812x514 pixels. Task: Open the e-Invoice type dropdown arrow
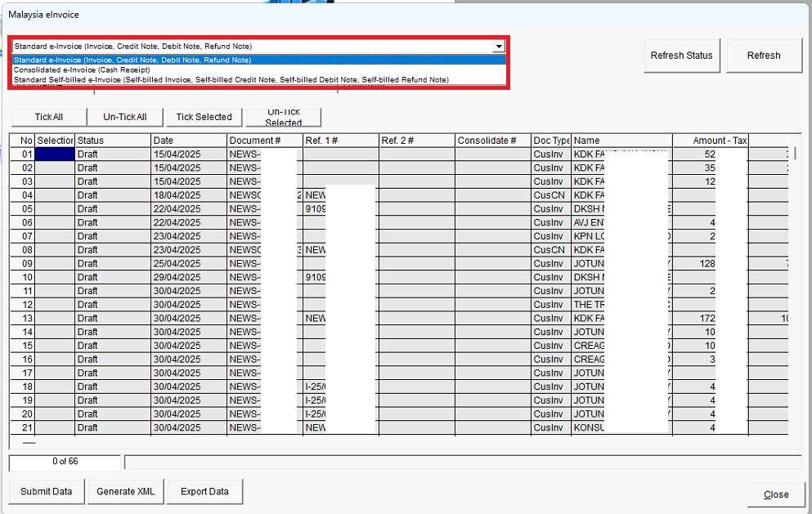tap(499, 47)
